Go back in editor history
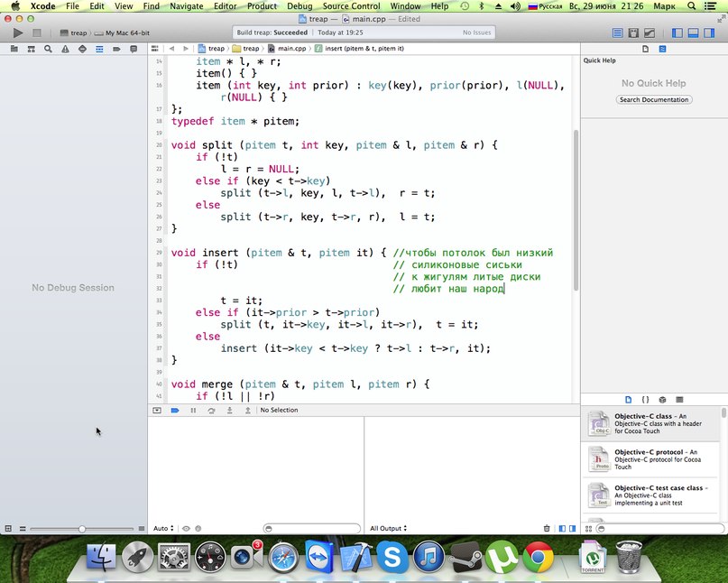 tap(171, 49)
